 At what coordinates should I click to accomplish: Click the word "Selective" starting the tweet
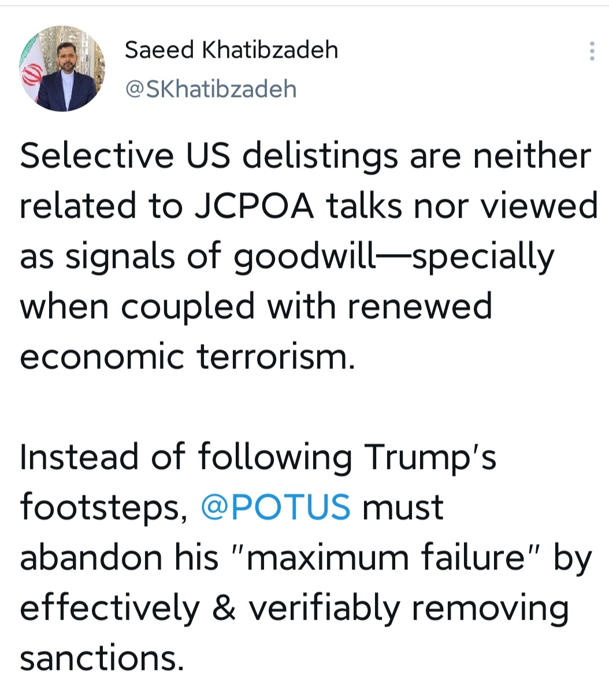(x=97, y=155)
